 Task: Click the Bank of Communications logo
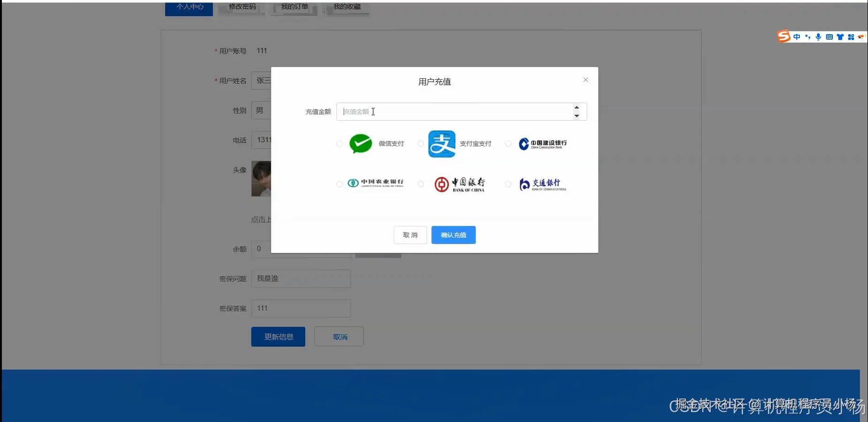542,184
